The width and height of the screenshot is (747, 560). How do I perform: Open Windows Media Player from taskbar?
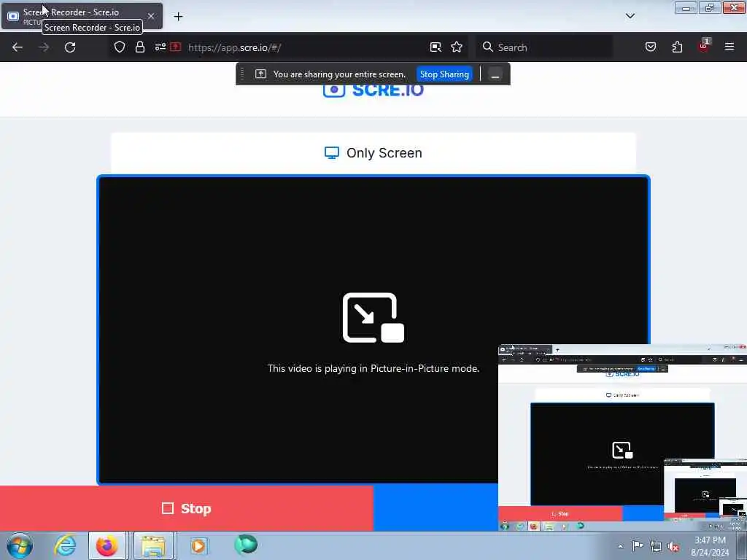[x=198, y=545]
